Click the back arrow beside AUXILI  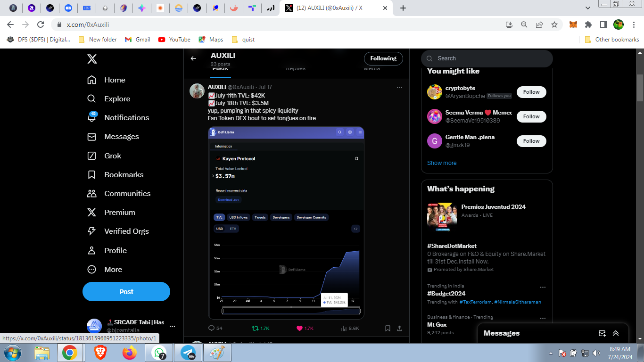point(193,58)
